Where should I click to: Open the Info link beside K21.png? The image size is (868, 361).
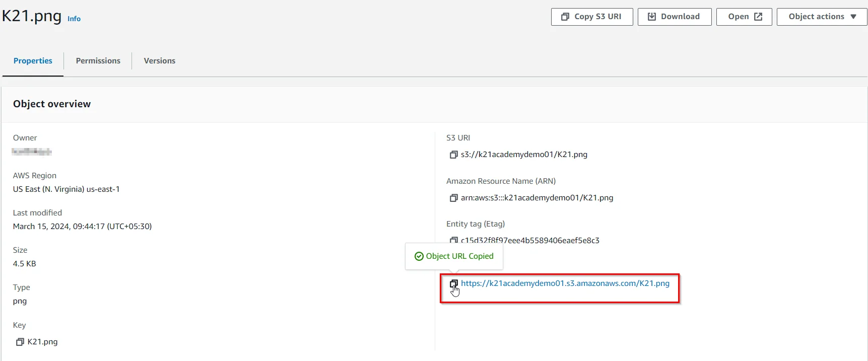pyautogui.click(x=74, y=19)
